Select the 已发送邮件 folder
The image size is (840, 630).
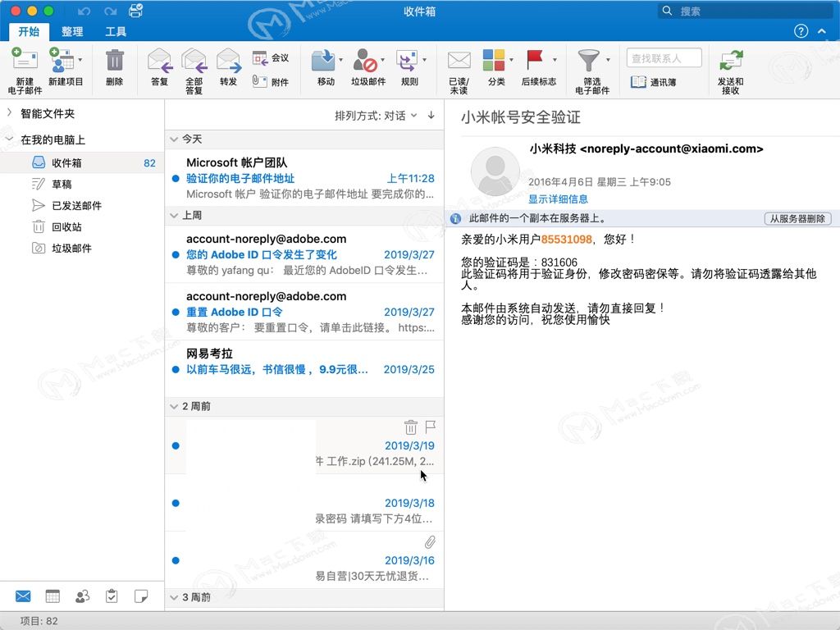point(82,206)
